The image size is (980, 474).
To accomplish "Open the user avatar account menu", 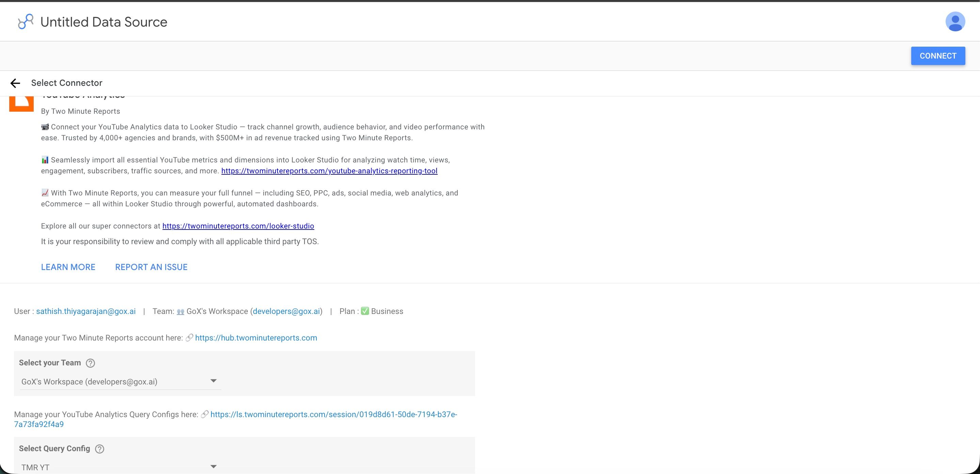I will click(955, 22).
